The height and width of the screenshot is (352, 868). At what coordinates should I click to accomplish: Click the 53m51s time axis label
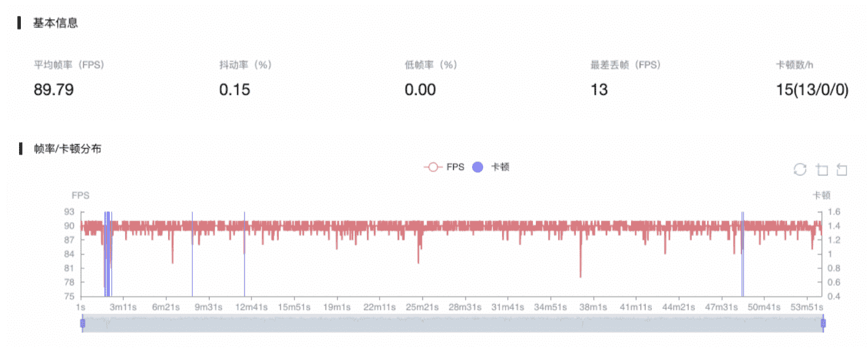[807, 307]
